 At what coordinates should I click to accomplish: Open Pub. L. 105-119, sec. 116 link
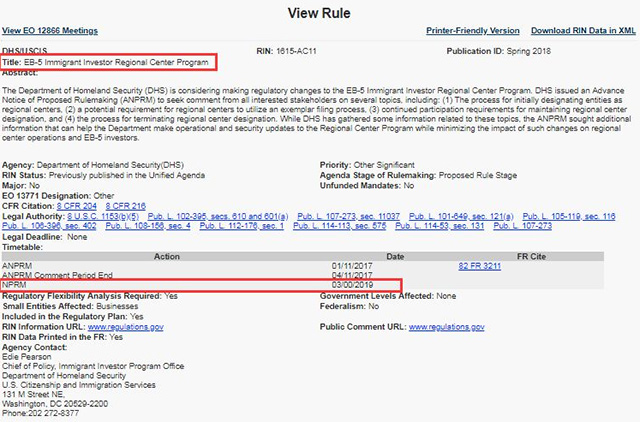[570, 217]
